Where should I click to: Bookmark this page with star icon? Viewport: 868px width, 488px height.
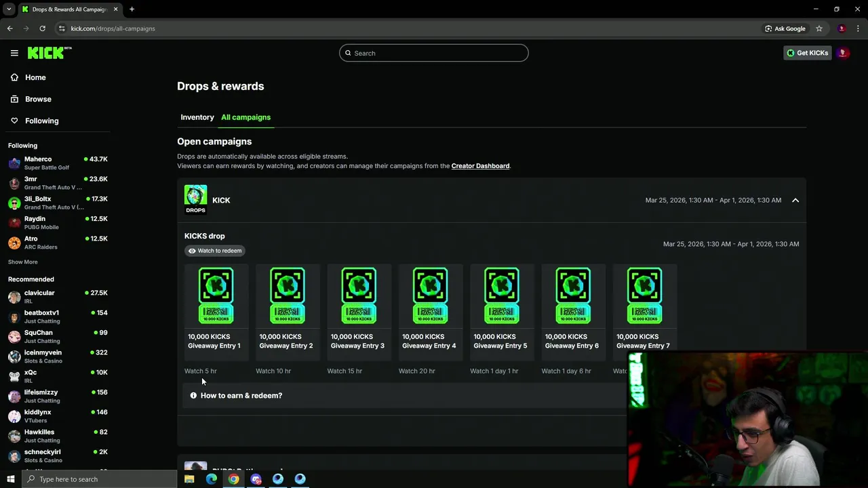[x=819, y=28]
